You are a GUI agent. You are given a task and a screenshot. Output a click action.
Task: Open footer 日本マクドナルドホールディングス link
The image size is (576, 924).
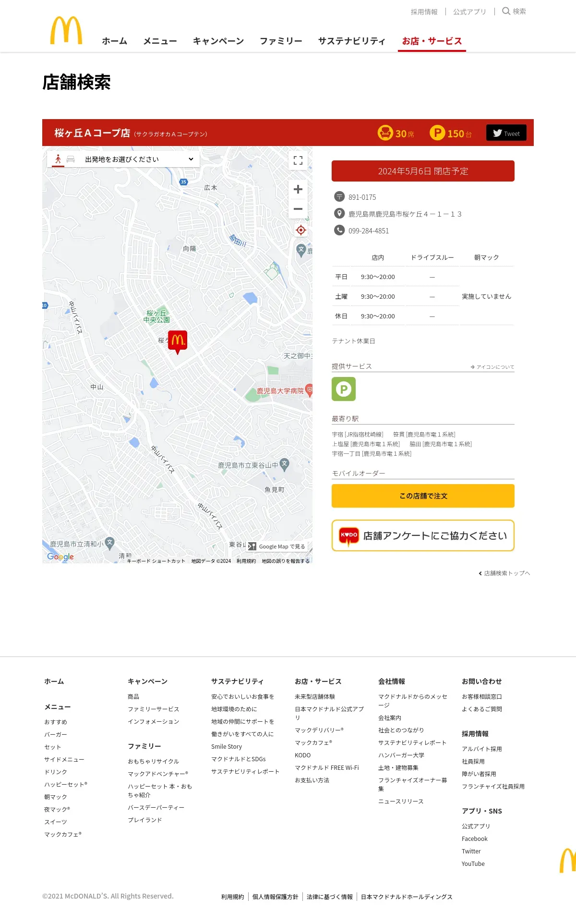coord(407,897)
